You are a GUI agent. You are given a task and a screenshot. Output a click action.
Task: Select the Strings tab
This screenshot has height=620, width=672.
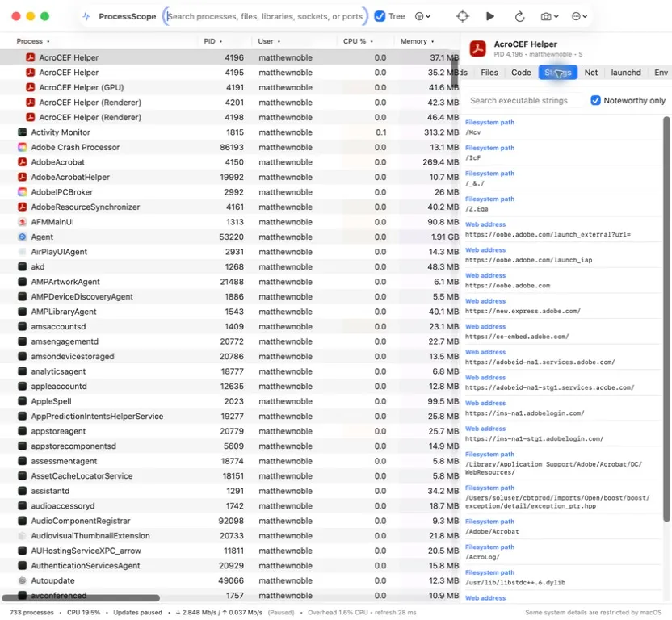pyautogui.click(x=557, y=73)
